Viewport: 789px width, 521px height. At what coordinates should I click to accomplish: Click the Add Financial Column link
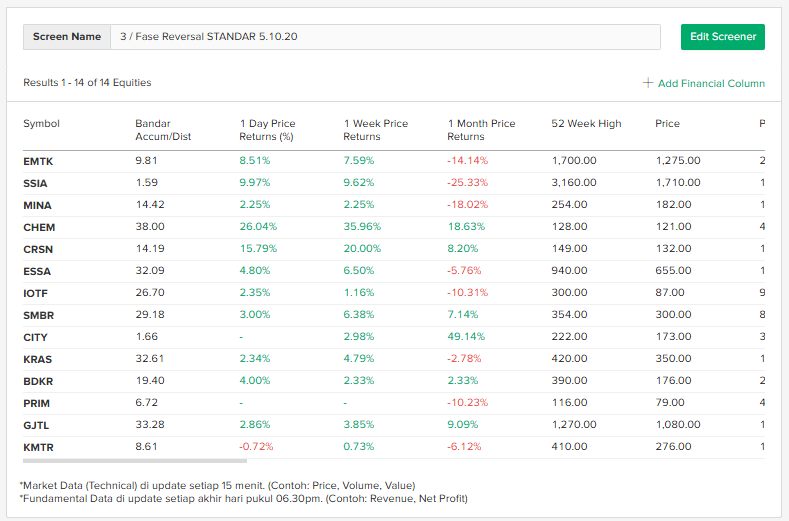710,83
